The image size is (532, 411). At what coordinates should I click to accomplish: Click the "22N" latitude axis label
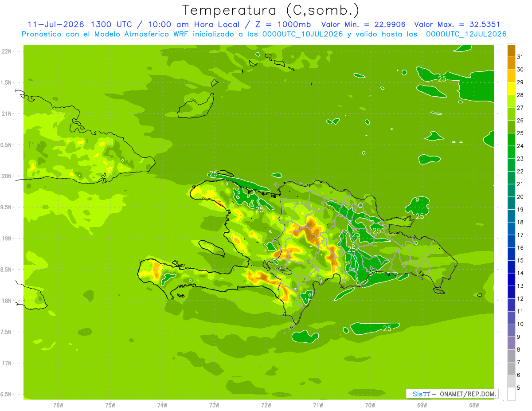click(x=7, y=51)
